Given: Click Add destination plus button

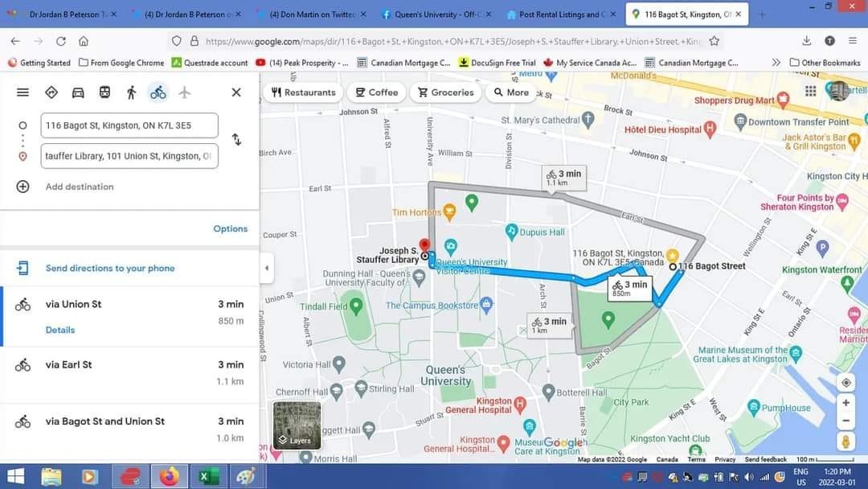Looking at the screenshot, I should (23, 187).
